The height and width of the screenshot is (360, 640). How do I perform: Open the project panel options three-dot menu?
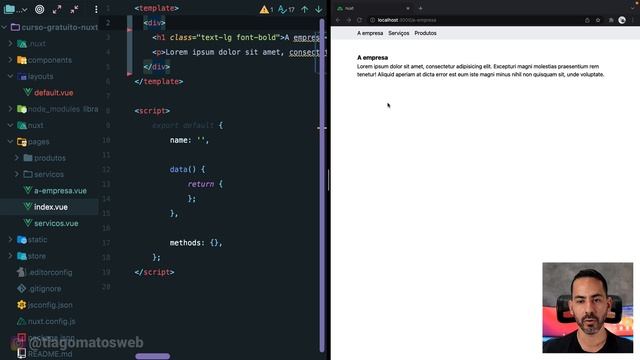pos(96,9)
